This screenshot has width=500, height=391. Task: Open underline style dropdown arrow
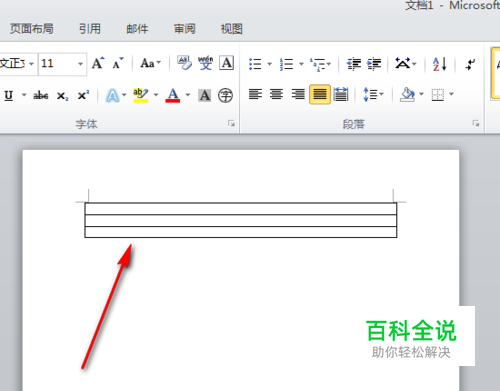click(24, 95)
